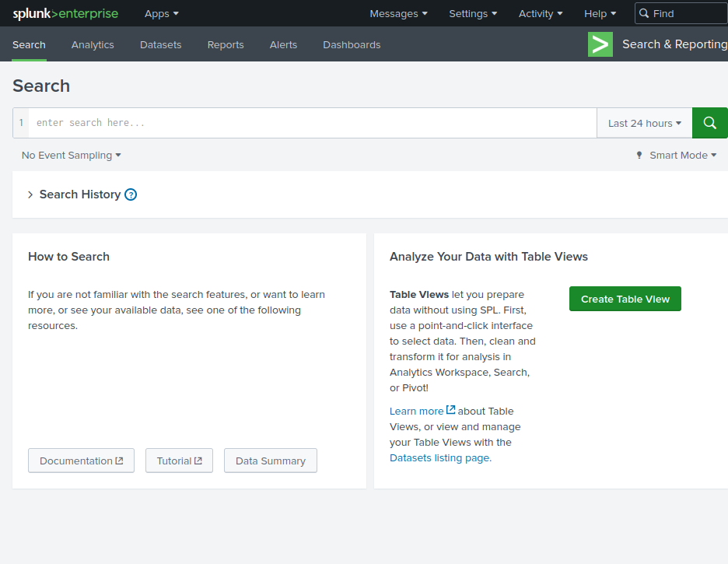Image resolution: width=728 pixels, height=564 pixels.
Task: Open the Data Summary button
Action: [x=270, y=461]
